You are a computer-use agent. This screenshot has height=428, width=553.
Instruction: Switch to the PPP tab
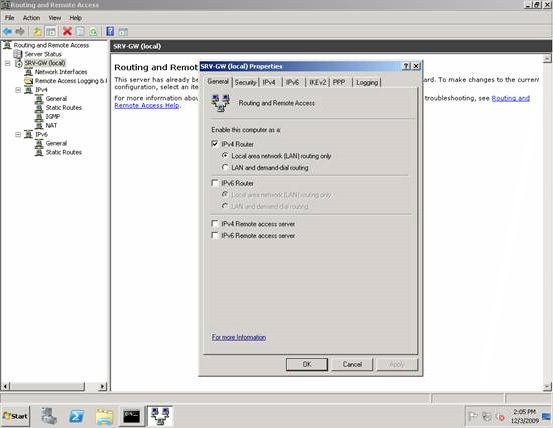[339, 82]
